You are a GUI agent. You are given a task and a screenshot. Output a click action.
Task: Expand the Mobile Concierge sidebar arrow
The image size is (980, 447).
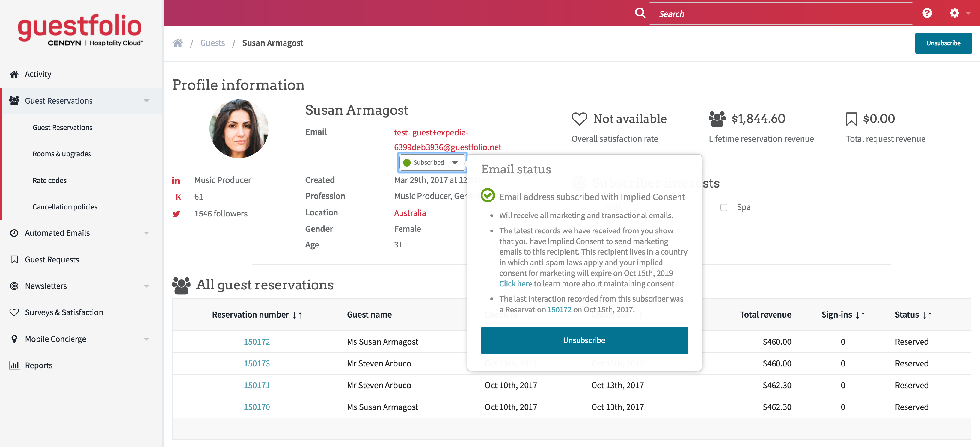[146, 339]
